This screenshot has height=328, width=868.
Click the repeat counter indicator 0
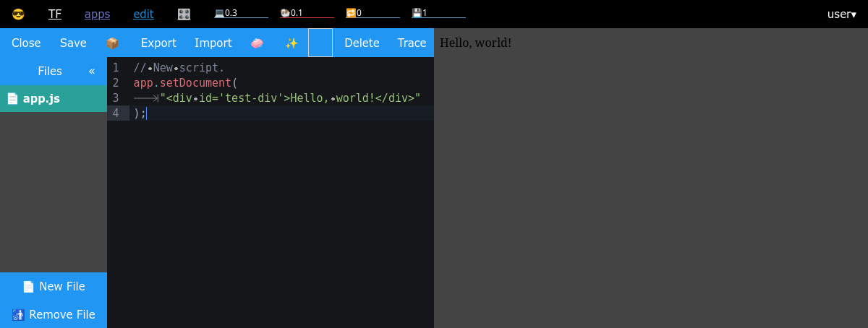coord(373,13)
